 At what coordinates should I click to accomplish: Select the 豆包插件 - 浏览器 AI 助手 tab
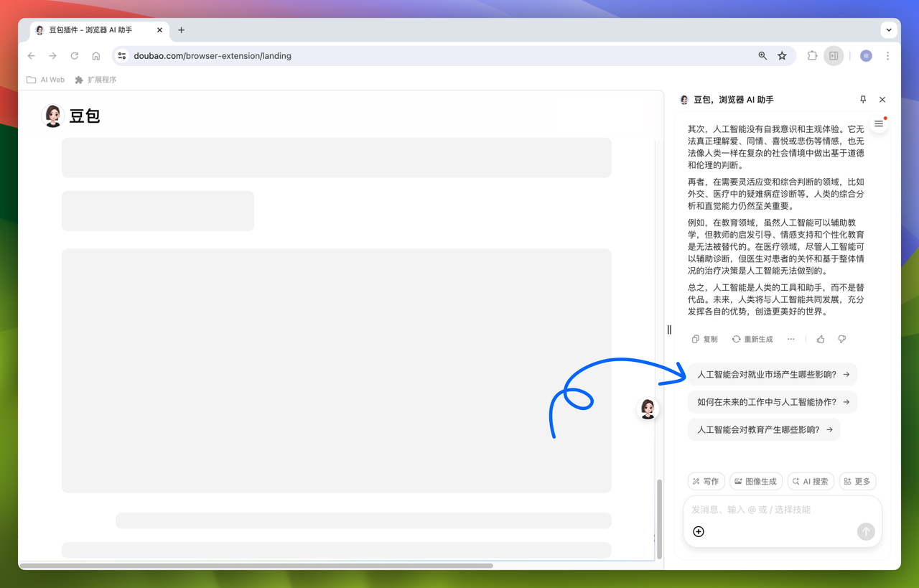click(x=99, y=30)
